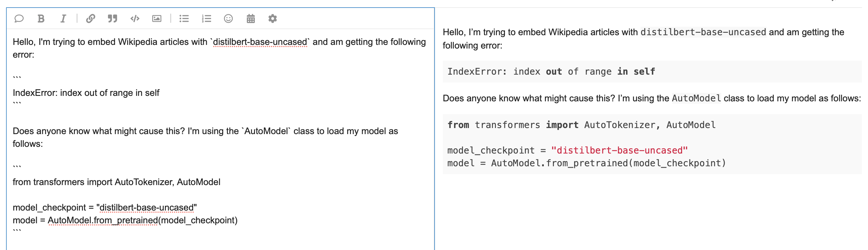Upload an image using the picture icon
This screenshot has height=250, width=868.
pyautogui.click(x=157, y=19)
